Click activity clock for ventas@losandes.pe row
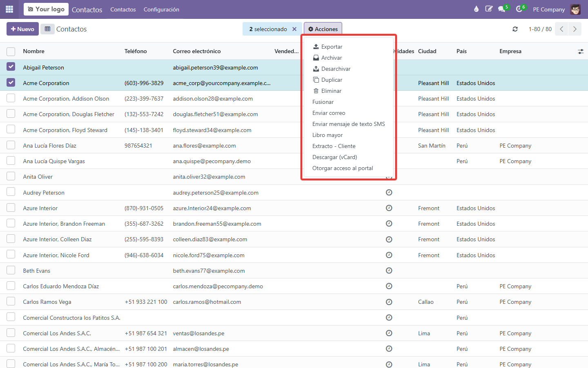 389,333
